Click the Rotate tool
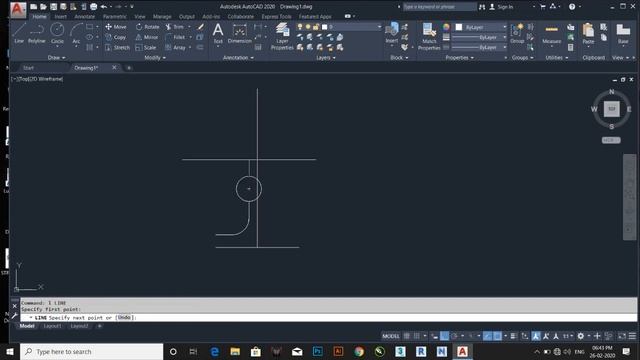The height and width of the screenshot is (360, 640). click(147, 27)
